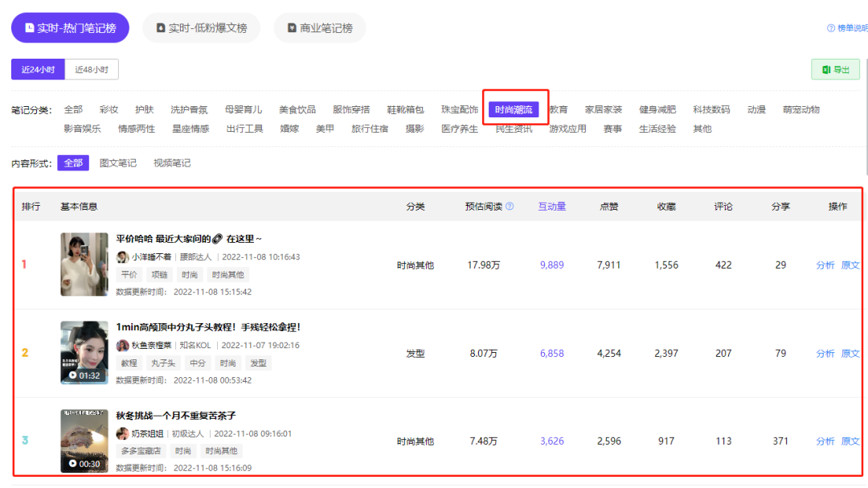Screen dimensions: 868x488
Task: Switch to the 实时-低粉爆文榜 tab
Action: click(202, 27)
